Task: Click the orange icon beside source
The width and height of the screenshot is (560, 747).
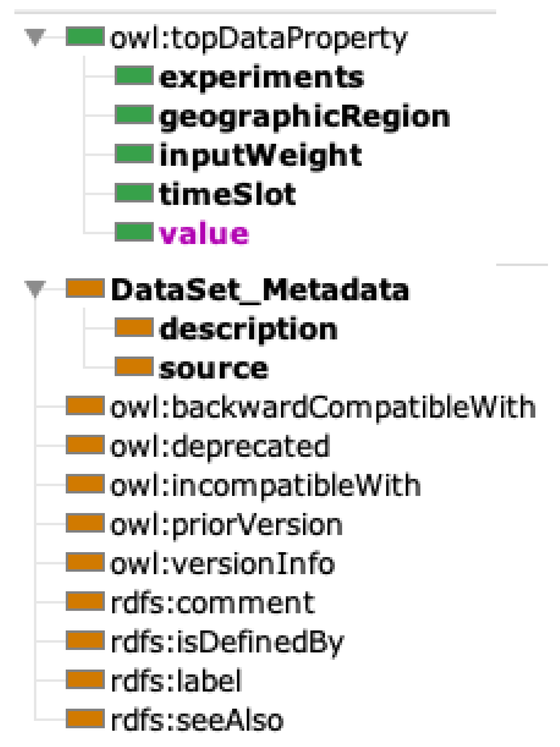Action: tap(134, 367)
